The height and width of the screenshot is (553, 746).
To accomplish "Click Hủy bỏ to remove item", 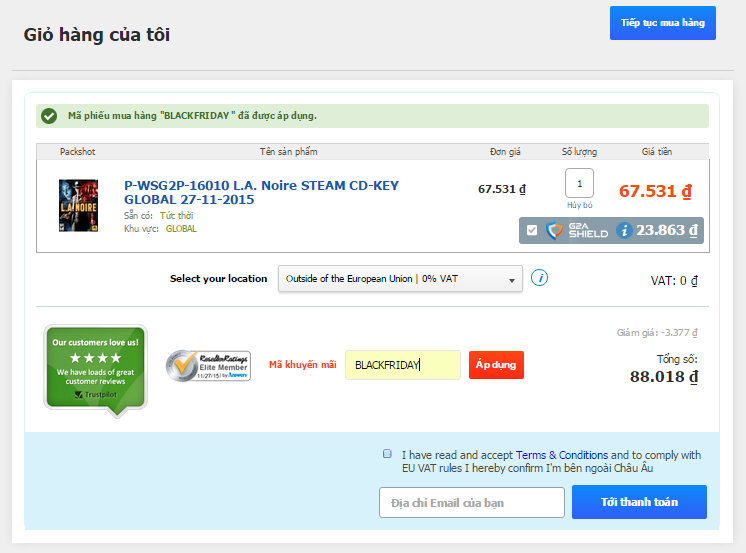I will click(579, 205).
